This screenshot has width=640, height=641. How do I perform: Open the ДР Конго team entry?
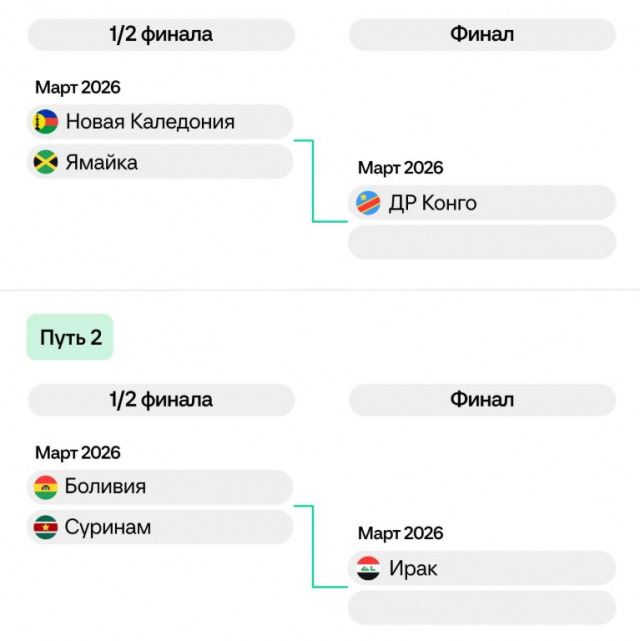482,203
